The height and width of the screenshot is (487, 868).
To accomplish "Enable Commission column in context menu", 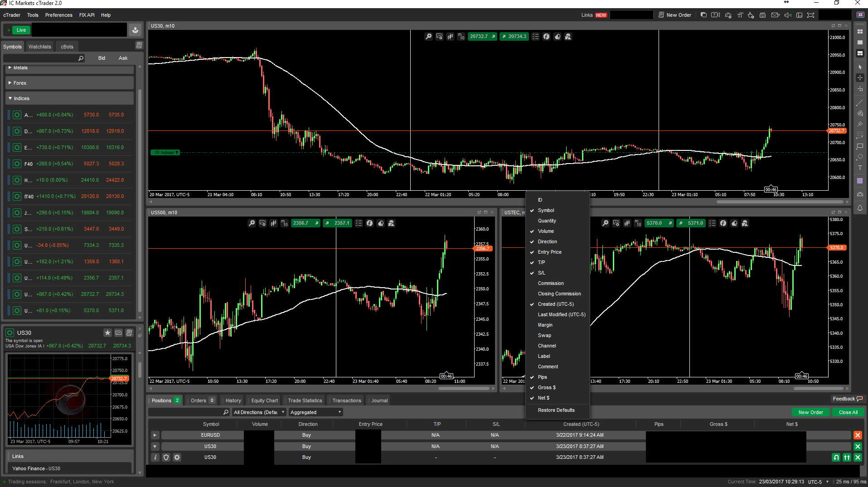I will (x=558, y=284).
